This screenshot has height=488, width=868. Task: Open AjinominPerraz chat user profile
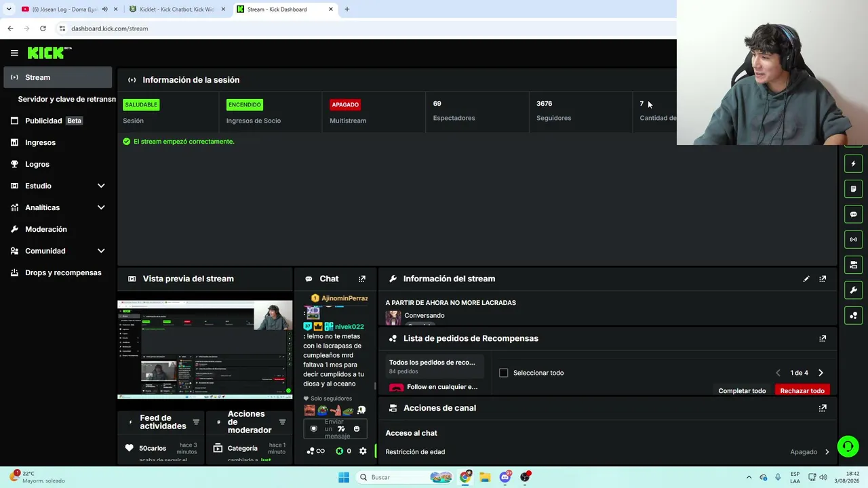tap(344, 298)
